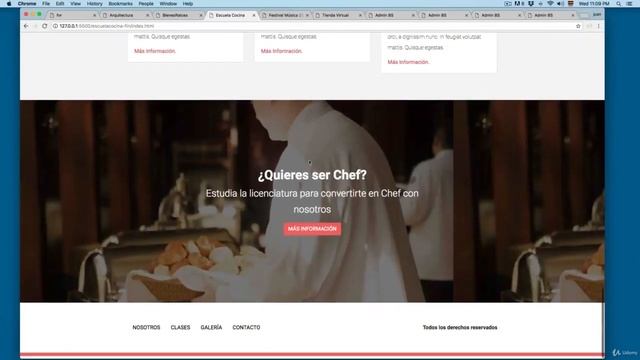Click the red Más Información button

[312, 229]
